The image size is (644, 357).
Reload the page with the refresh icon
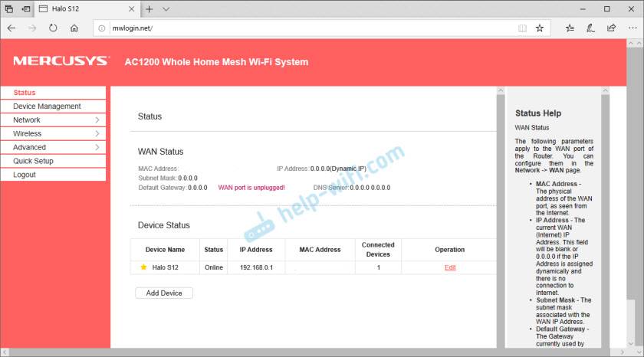click(53, 28)
